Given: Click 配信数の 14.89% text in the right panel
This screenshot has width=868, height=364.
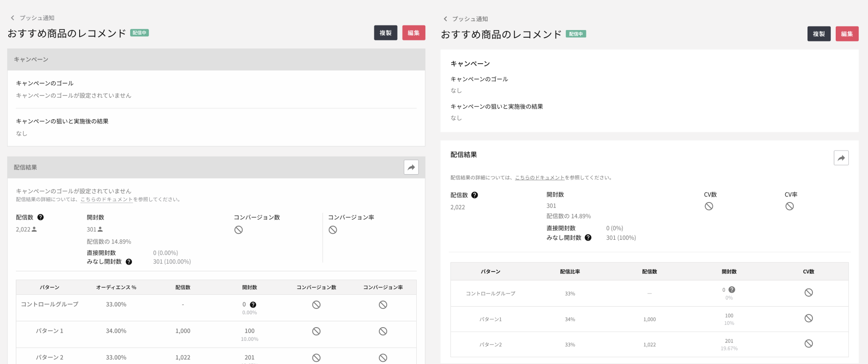Looking at the screenshot, I should pos(569,216).
